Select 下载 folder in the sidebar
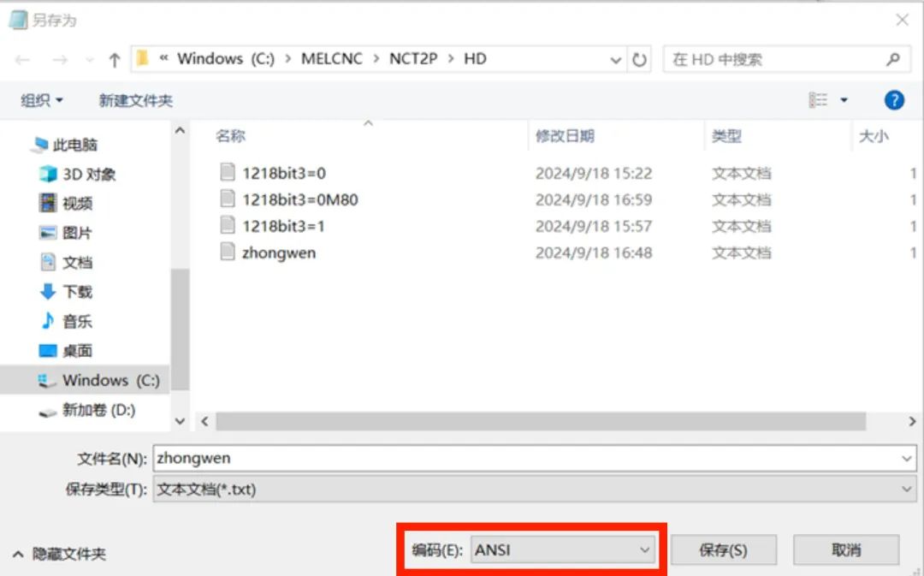 (66, 292)
